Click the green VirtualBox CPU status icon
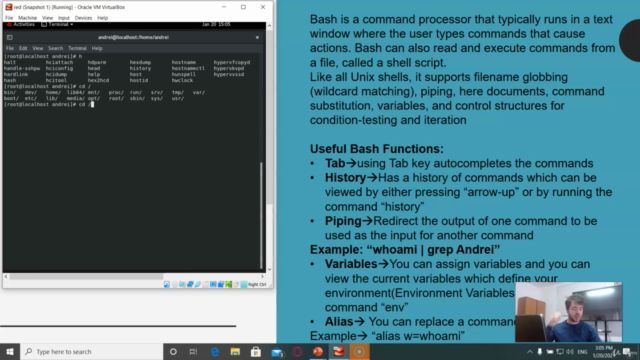This screenshot has width=640, height=360. pos(229,284)
